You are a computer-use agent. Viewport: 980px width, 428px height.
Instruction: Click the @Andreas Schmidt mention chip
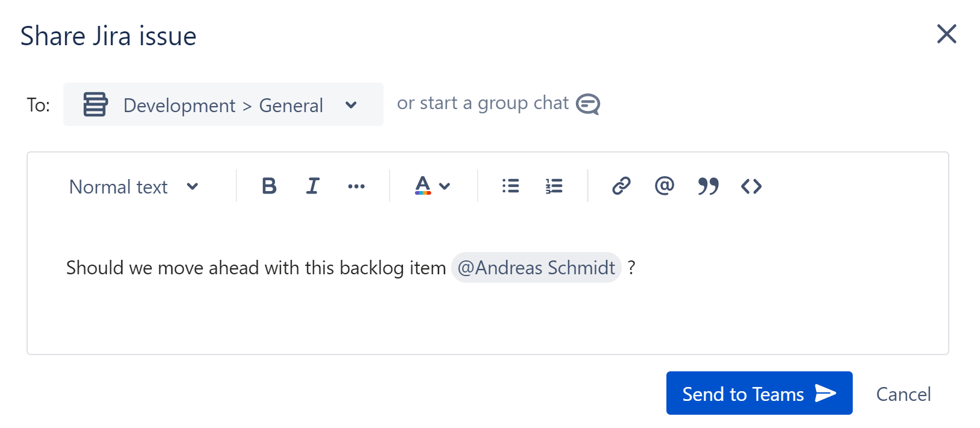tap(536, 268)
